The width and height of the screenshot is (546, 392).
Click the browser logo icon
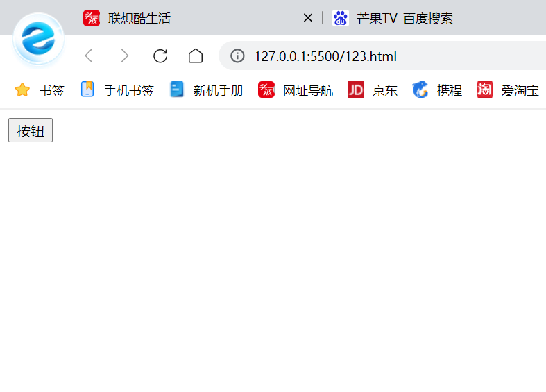click(38, 40)
